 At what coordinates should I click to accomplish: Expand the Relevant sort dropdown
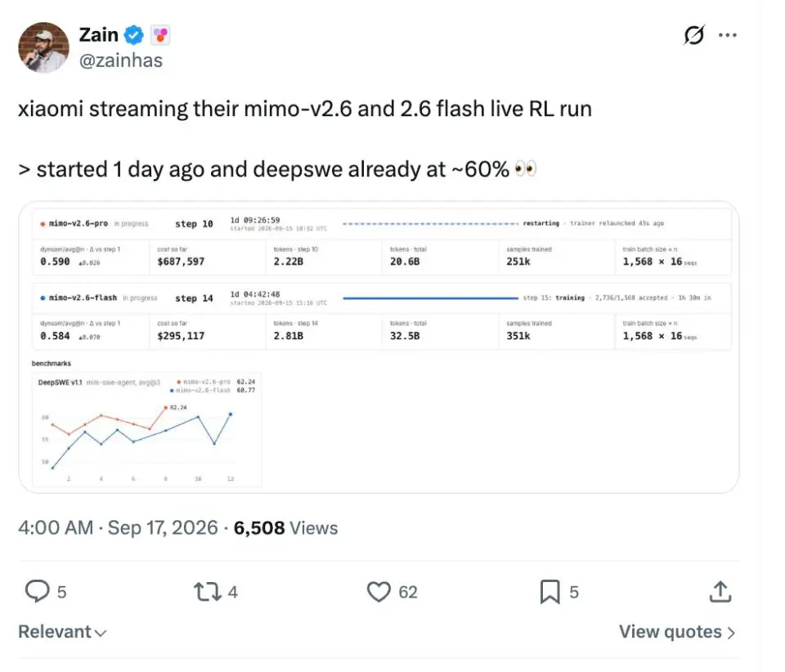pos(62,631)
